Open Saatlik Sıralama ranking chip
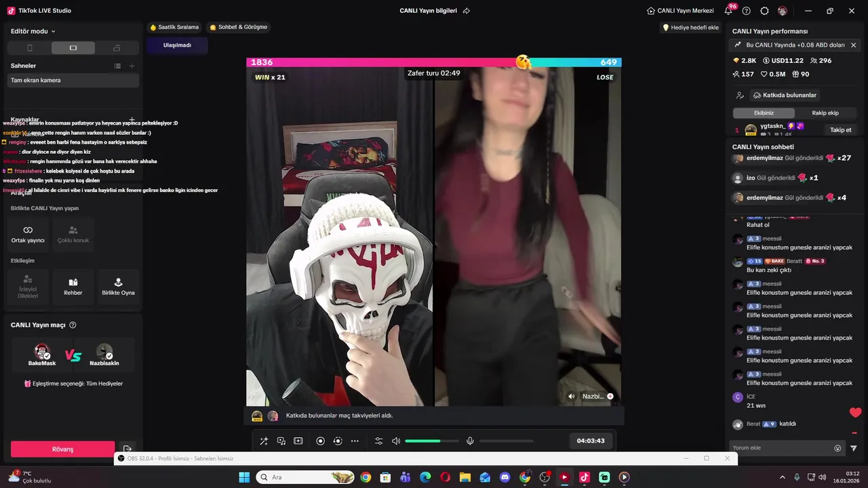868x488 pixels. pos(175,27)
